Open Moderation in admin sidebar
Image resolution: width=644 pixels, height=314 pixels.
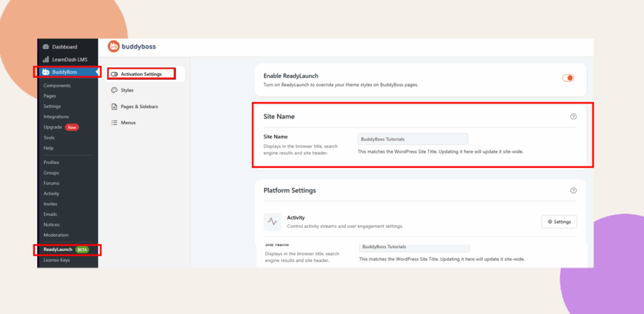click(x=56, y=235)
